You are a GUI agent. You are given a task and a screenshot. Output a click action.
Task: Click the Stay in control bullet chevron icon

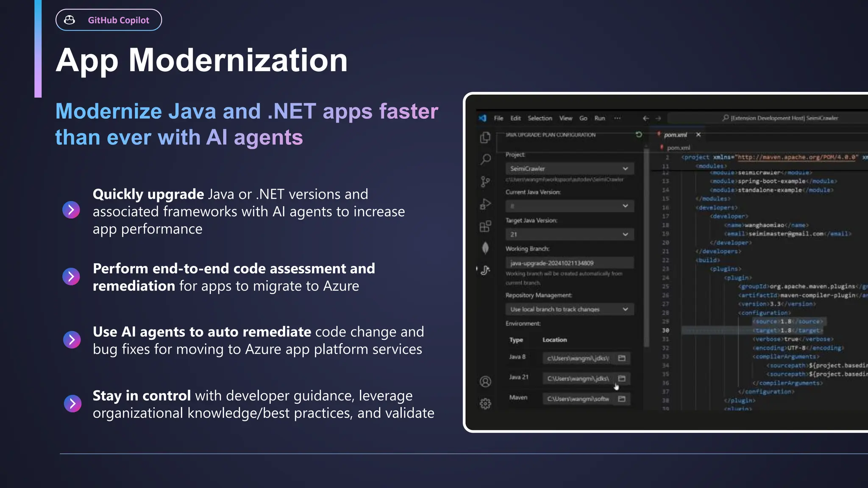(x=72, y=404)
